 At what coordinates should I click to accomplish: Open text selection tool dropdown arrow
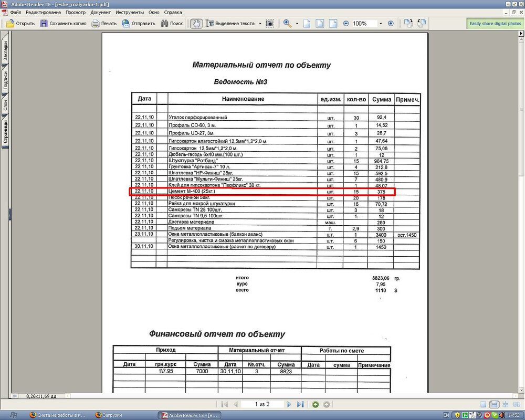[x=260, y=24]
